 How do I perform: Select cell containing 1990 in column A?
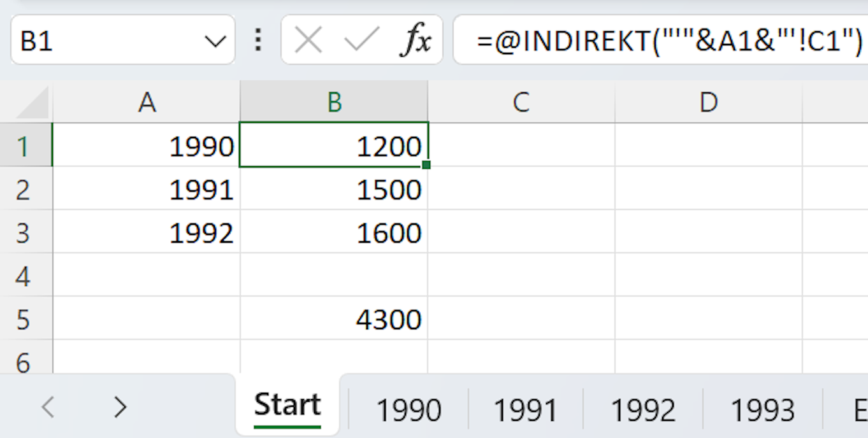[147, 146]
